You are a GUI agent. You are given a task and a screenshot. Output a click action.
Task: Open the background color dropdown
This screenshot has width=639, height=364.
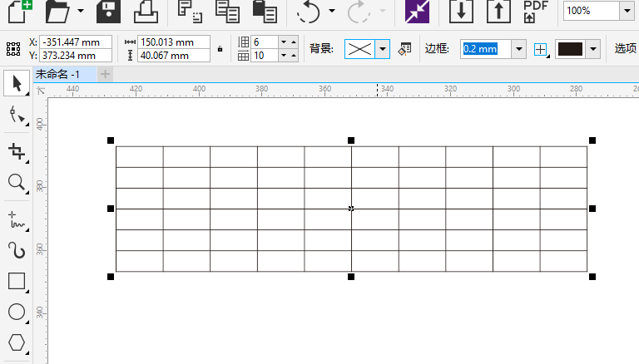(383, 49)
